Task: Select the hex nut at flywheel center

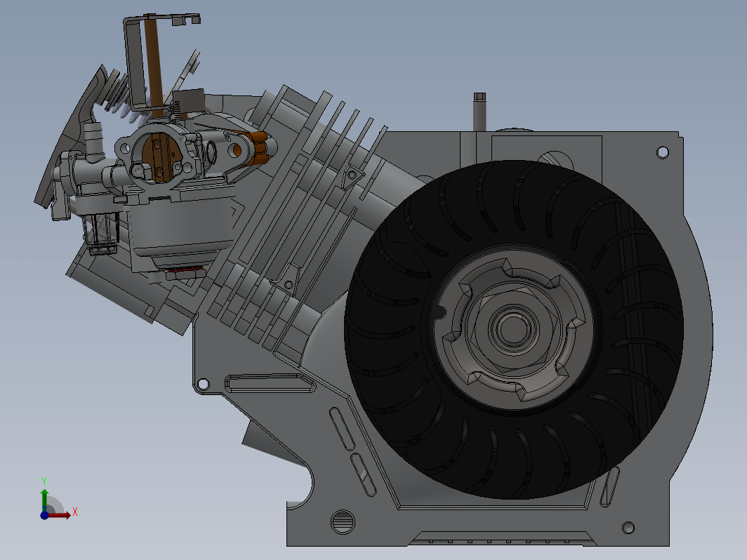Action: tap(514, 328)
